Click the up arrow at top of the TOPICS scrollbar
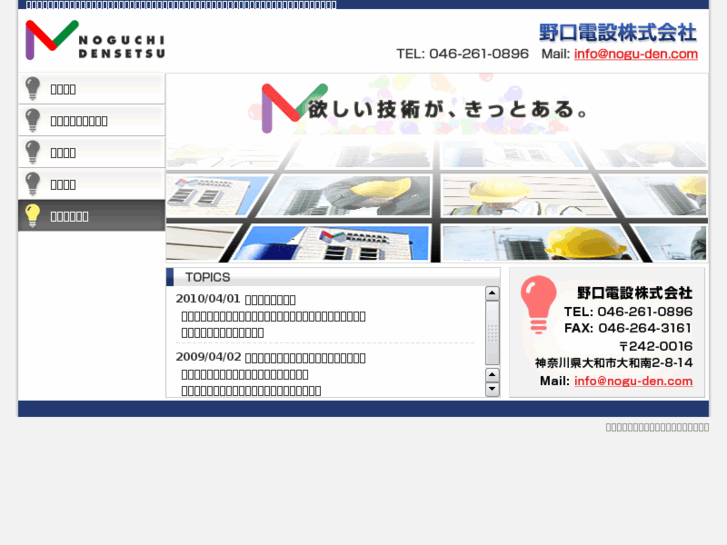 pyautogui.click(x=492, y=293)
